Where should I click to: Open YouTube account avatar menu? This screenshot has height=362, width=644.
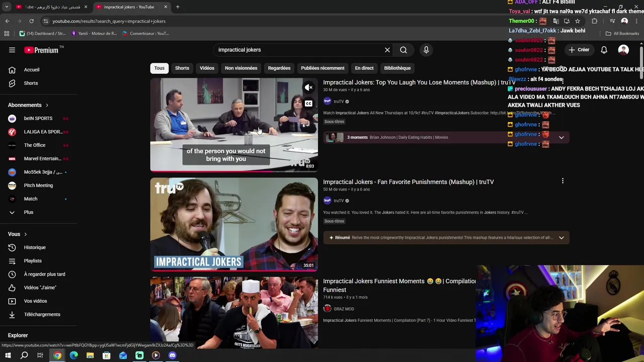[623, 50]
